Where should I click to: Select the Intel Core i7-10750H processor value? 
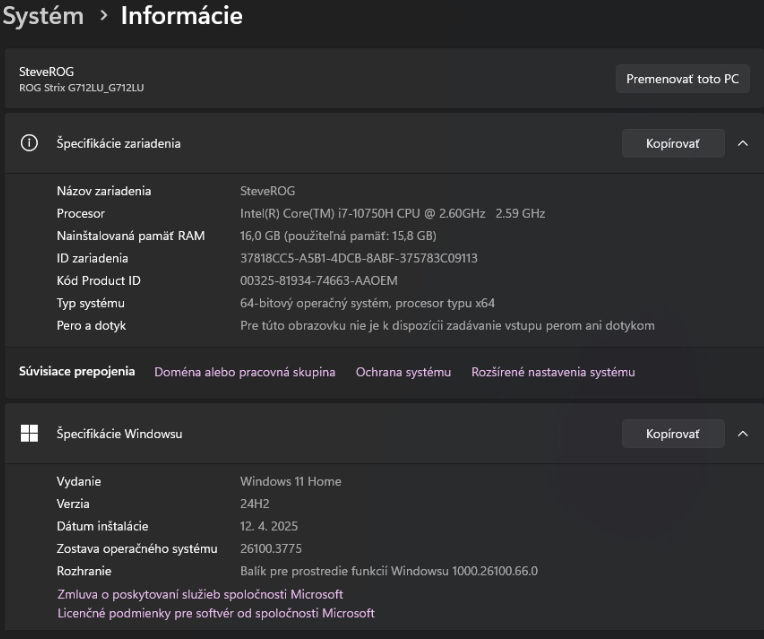pyautogui.click(x=392, y=213)
